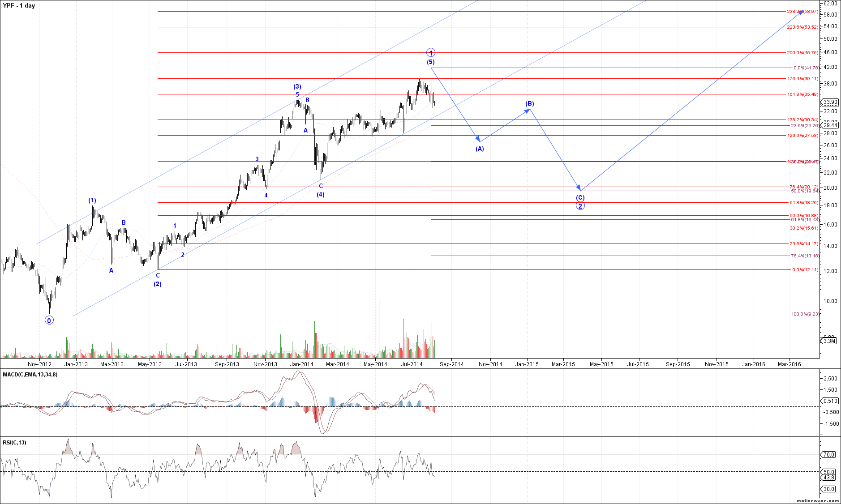Select the 176.4%(39.11) Fibonacci label
The image size is (841, 504).
coord(802,78)
